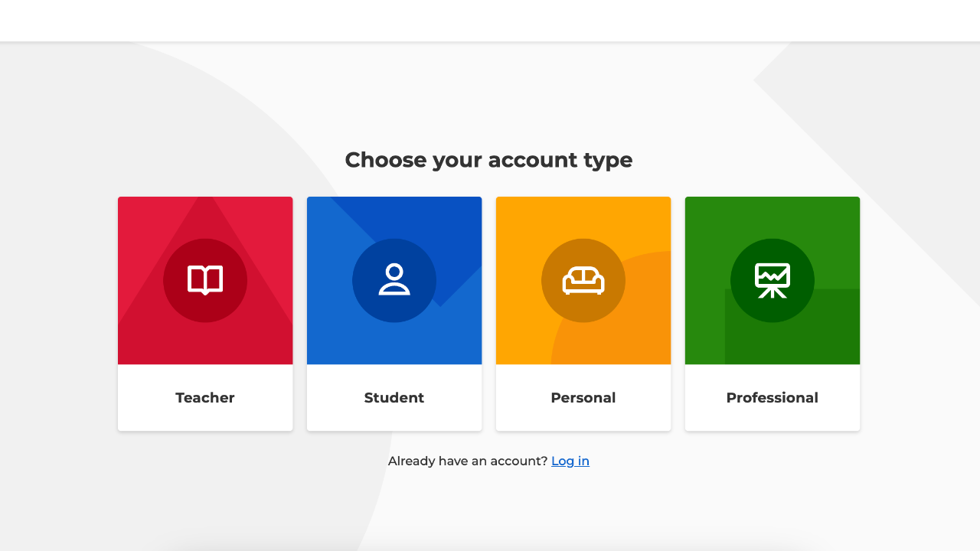The image size is (980, 551).
Task: Click the sofa icon for Personal account
Action: (x=583, y=281)
